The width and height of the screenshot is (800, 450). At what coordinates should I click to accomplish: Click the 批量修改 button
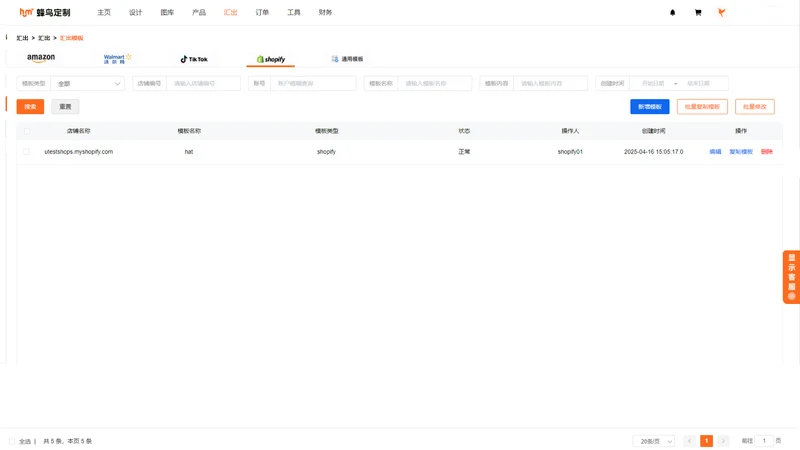click(755, 107)
